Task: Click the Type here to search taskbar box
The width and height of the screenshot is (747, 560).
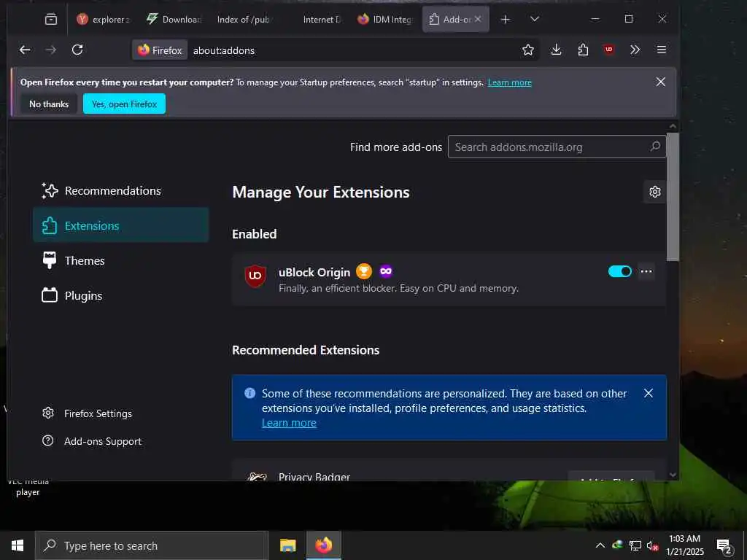Action: point(152,545)
